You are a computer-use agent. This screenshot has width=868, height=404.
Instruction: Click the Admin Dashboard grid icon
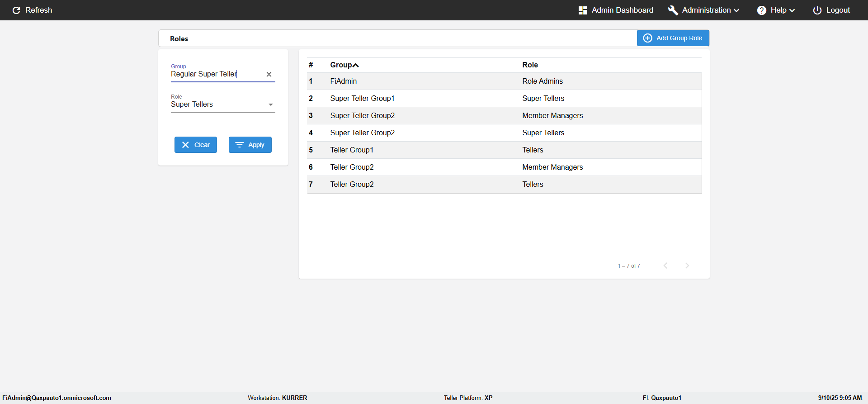click(583, 10)
